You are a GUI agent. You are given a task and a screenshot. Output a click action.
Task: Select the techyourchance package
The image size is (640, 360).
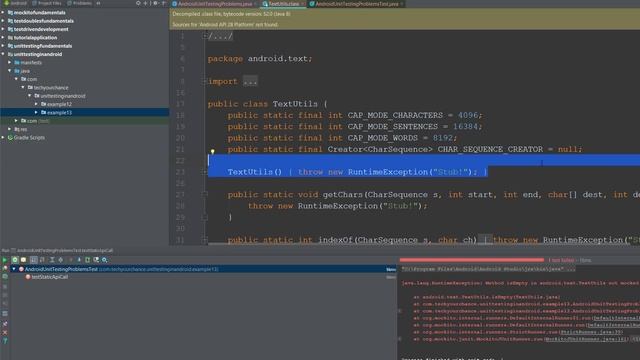click(x=51, y=87)
